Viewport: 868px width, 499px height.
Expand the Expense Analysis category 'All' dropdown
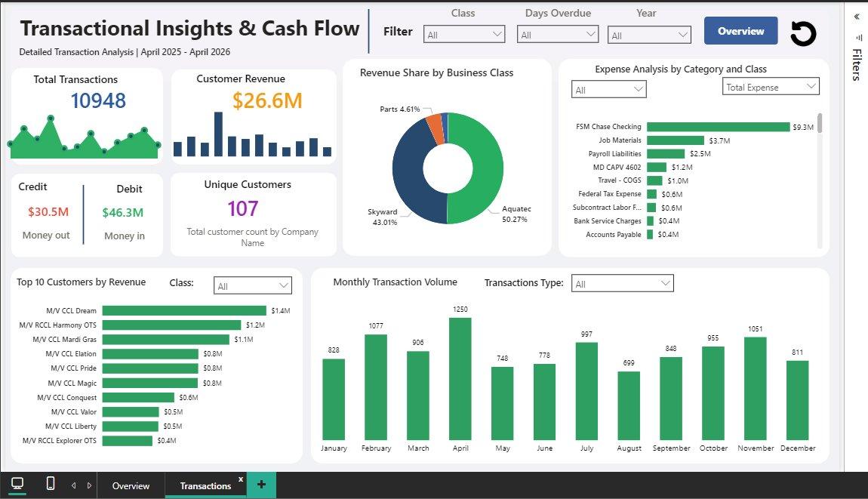[x=608, y=90]
